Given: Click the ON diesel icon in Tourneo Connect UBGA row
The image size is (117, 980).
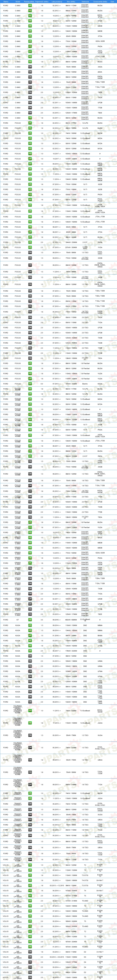Looking at the screenshot, I should click(30, 760).
